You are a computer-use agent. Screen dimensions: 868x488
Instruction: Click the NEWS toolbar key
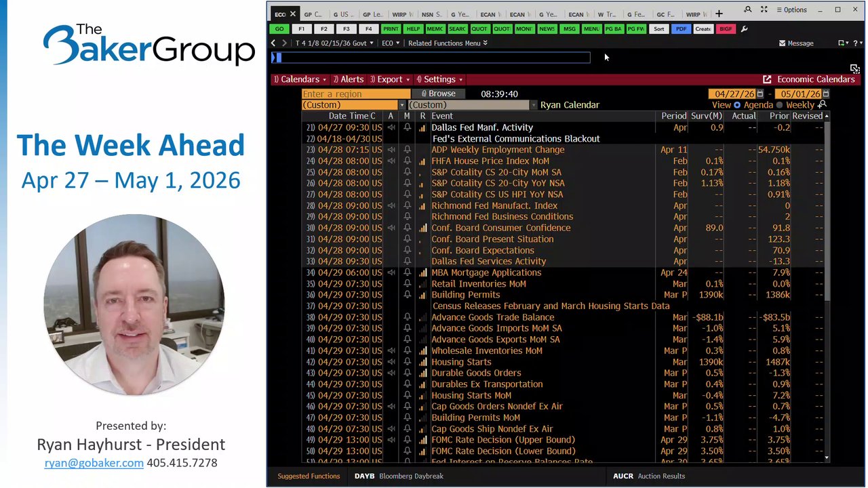(x=547, y=29)
